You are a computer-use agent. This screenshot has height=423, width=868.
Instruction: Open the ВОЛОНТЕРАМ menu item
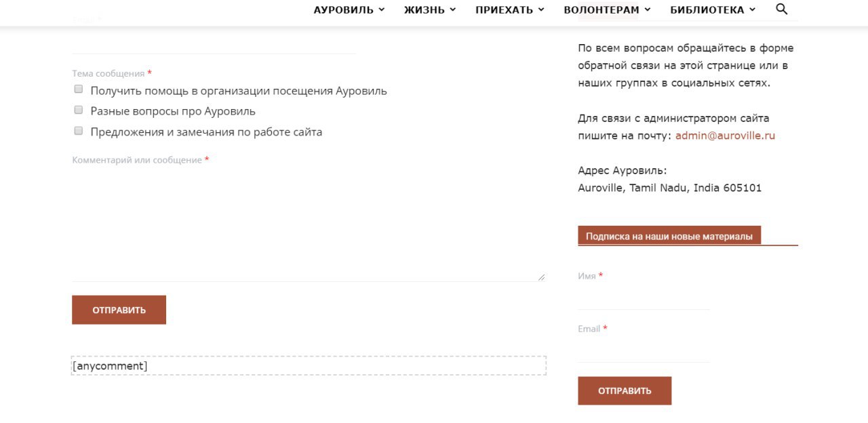pos(601,9)
